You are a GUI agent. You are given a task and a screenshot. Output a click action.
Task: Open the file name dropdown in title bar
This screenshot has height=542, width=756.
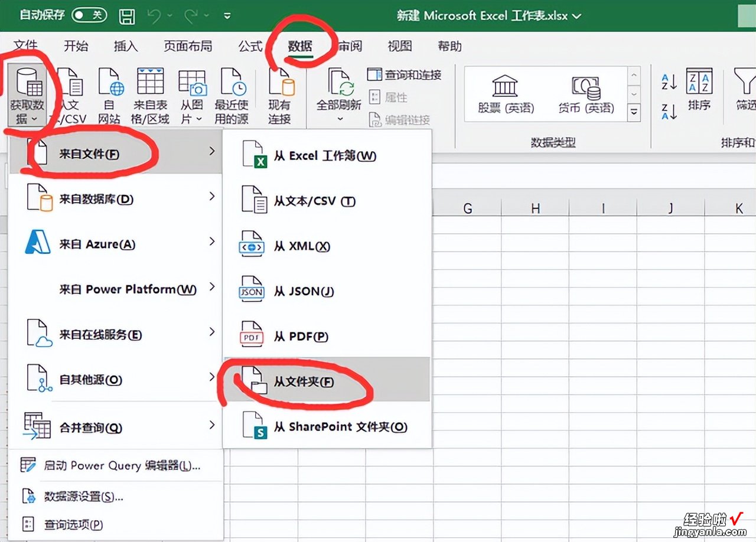click(x=577, y=16)
